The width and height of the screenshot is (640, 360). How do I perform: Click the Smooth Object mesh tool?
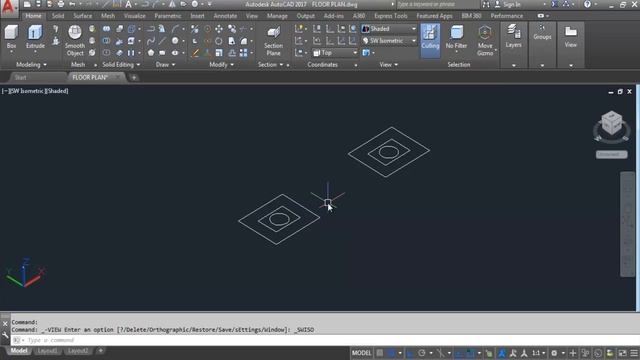click(x=75, y=40)
